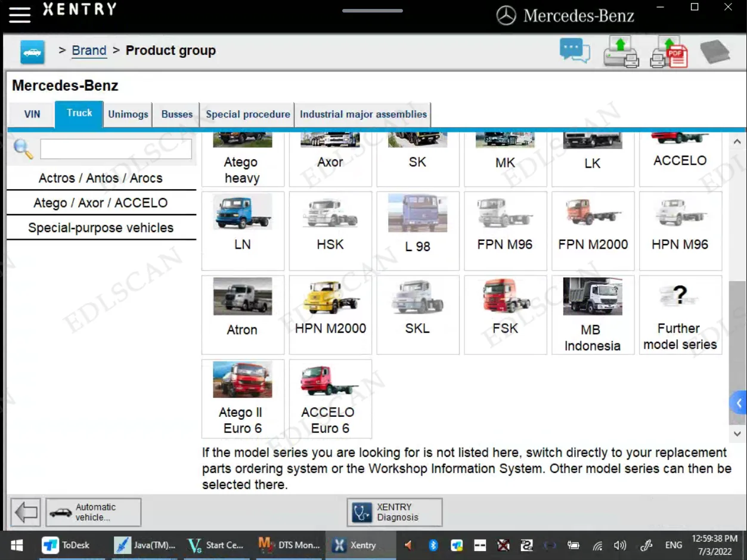The width and height of the screenshot is (747, 560).
Task: Open the XENTRY hamburger menu
Action: (x=19, y=14)
